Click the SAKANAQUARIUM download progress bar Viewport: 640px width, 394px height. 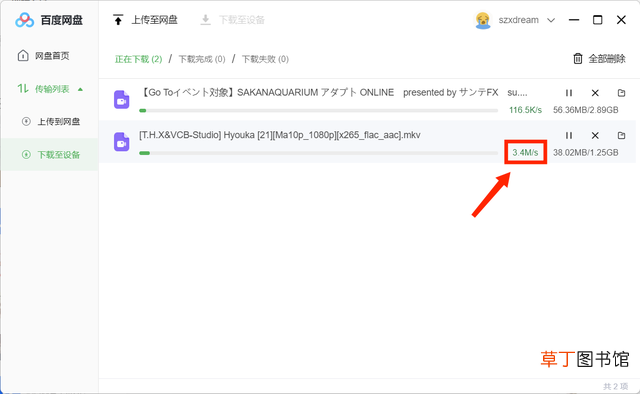[318, 110]
